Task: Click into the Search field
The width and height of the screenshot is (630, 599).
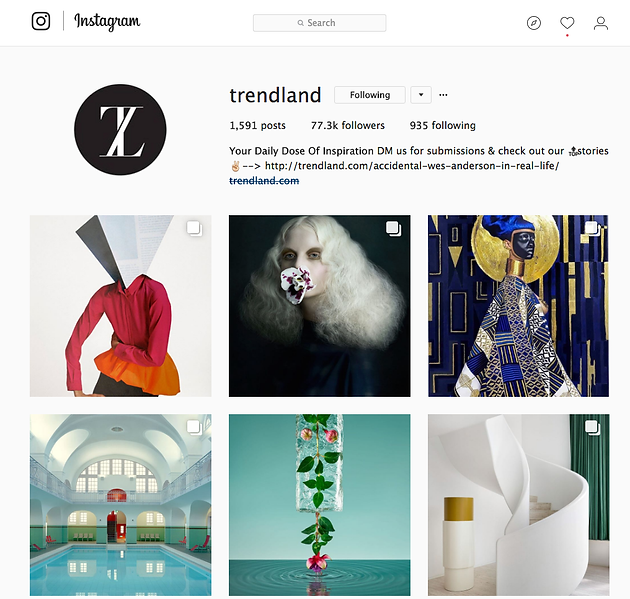Action: (319, 23)
